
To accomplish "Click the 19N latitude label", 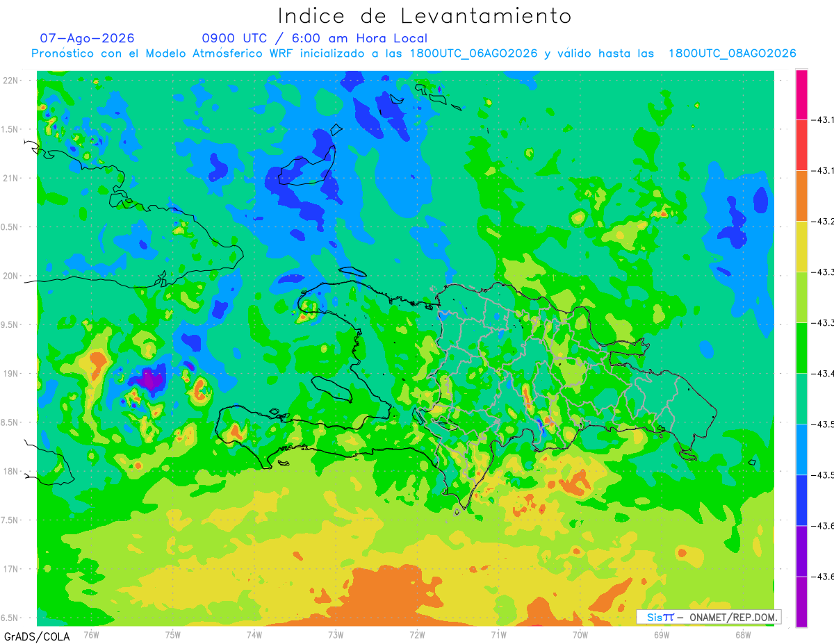I will pyautogui.click(x=11, y=374).
